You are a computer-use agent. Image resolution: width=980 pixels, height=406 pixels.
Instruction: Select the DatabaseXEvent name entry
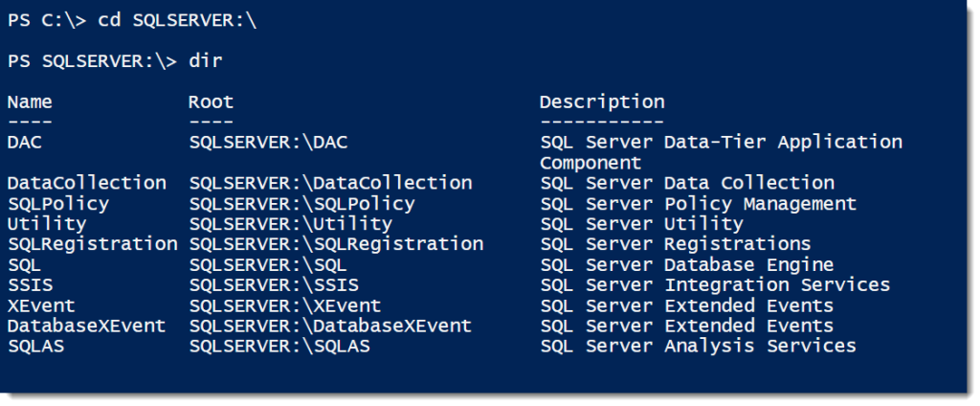click(x=87, y=326)
